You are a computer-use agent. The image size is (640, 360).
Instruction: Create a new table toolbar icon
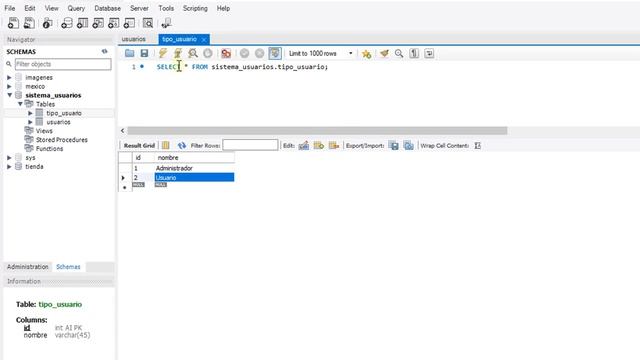click(82, 23)
